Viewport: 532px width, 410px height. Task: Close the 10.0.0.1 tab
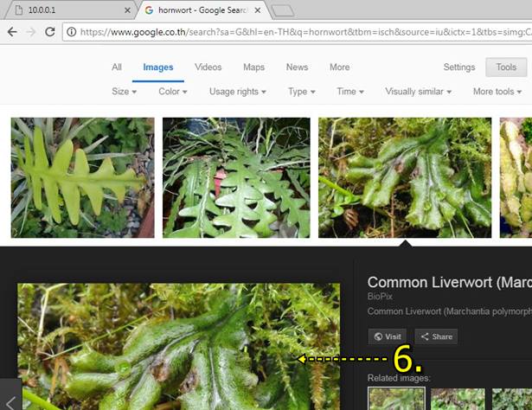(127, 10)
